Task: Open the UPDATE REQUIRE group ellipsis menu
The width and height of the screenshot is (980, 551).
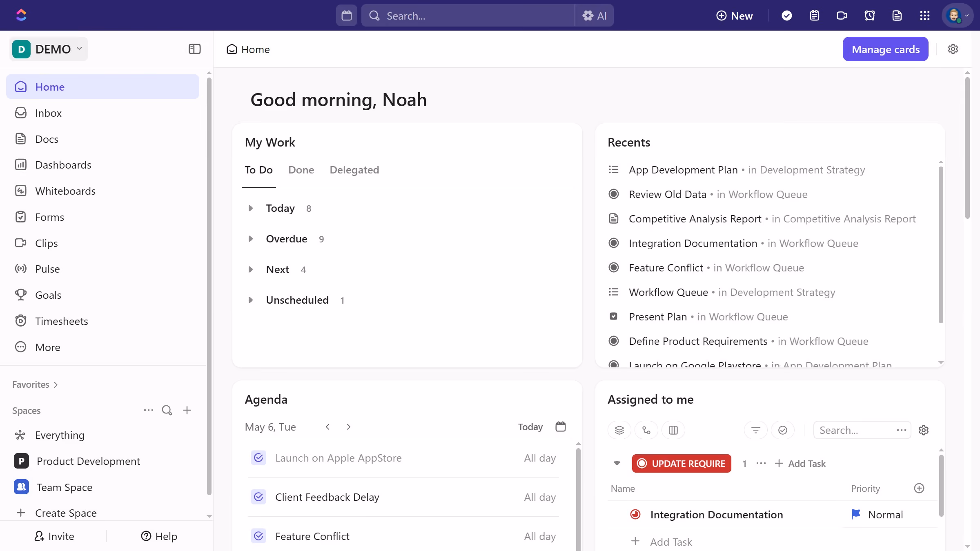Action: (761, 463)
